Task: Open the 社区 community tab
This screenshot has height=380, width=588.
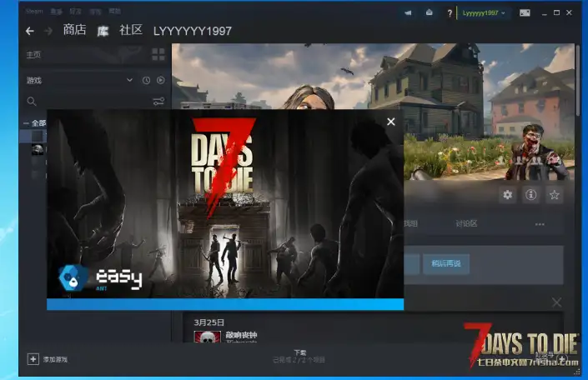Action: pyautogui.click(x=131, y=31)
